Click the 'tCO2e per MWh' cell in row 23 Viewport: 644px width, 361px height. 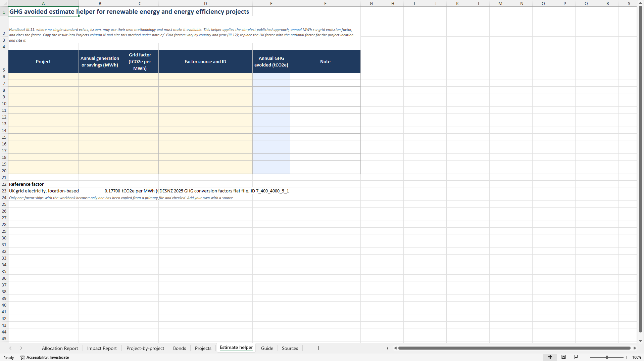[x=140, y=191]
